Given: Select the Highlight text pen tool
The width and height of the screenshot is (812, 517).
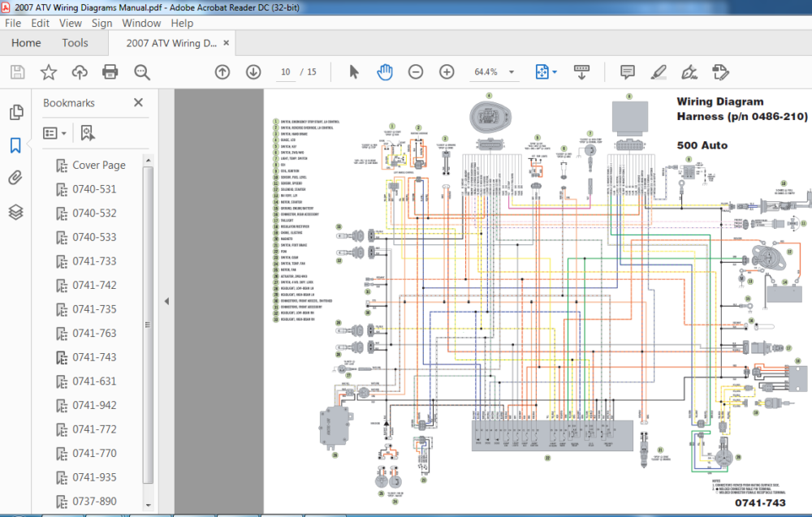Looking at the screenshot, I should click(659, 72).
